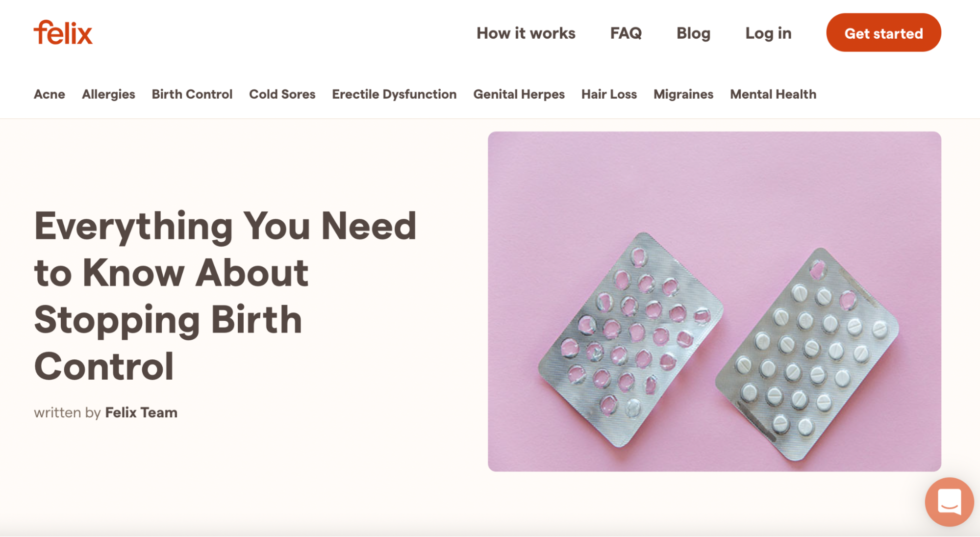Click the article headline about stopping birth control

pos(225,296)
